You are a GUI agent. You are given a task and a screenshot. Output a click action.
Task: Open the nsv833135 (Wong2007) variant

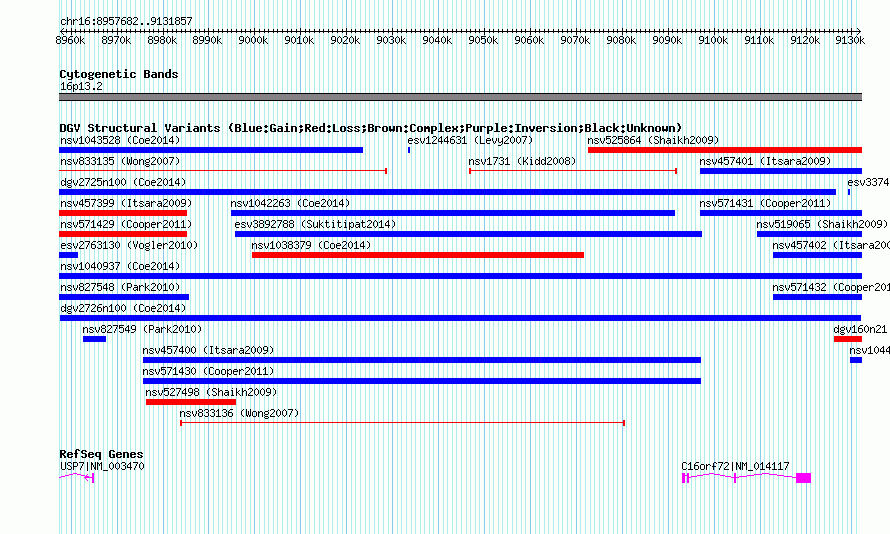click(x=120, y=161)
